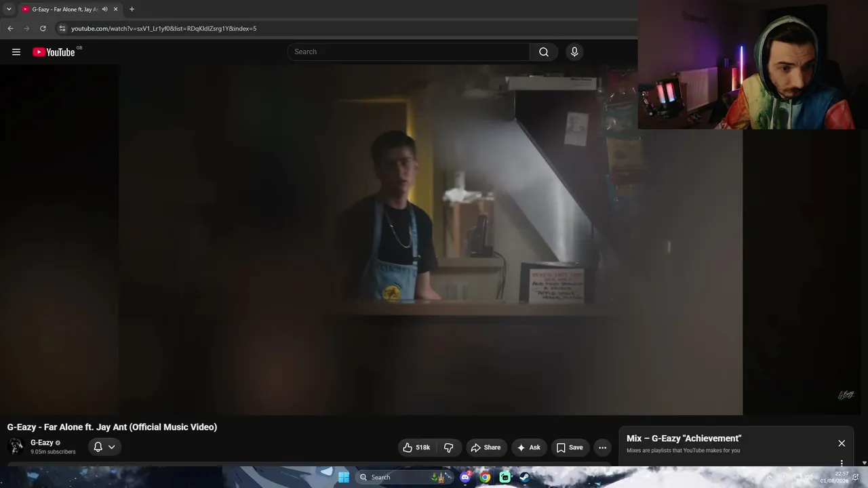Like the video with 518k likes
Viewport: 868px width, 488px height.
(x=417, y=447)
